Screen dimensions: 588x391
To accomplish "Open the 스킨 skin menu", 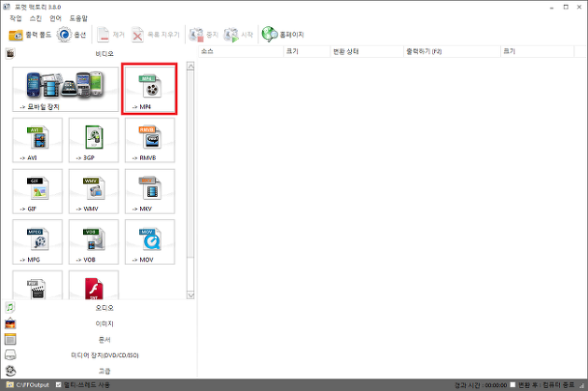I will [36, 18].
